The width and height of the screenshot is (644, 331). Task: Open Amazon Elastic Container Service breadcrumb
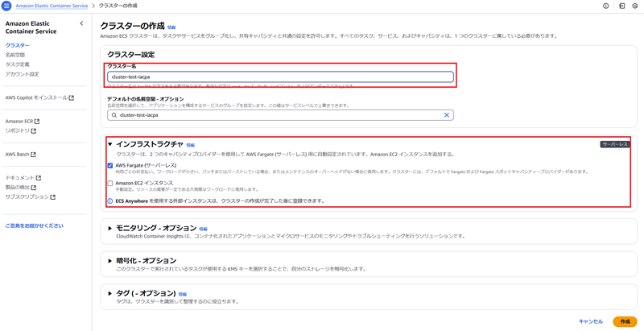pyautogui.click(x=52, y=6)
